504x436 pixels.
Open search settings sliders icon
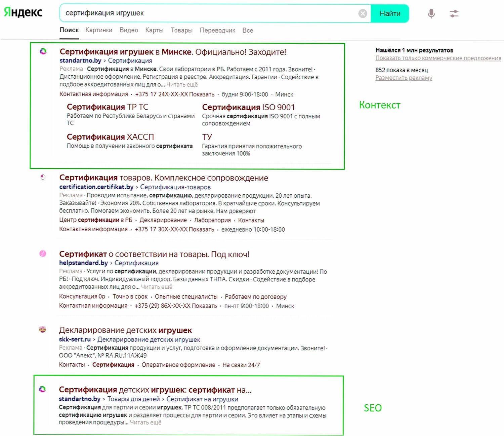(x=454, y=13)
